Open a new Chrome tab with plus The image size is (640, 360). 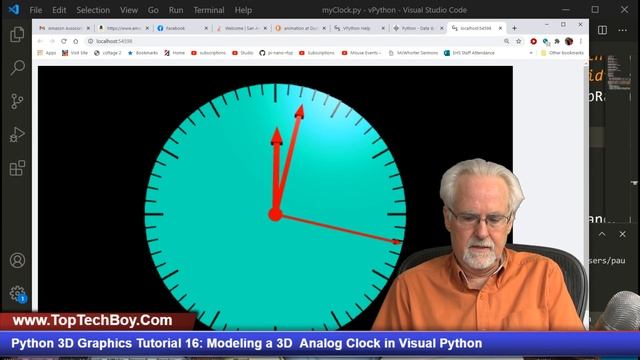click(514, 28)
